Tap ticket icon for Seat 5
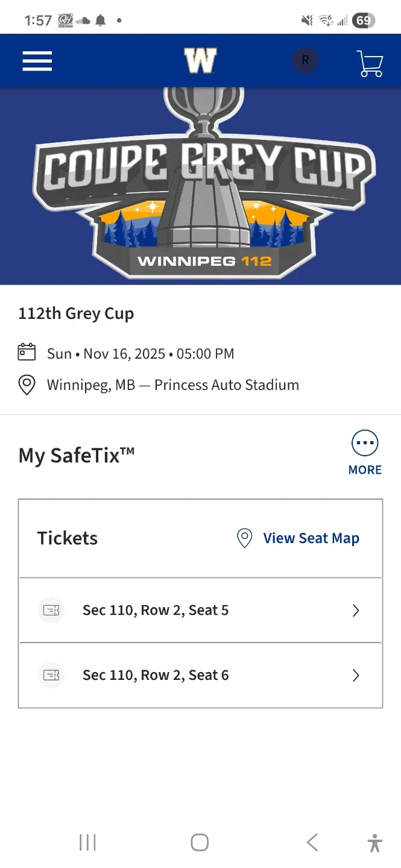Image resolution: width=401 pixels, height=868 pixels. (51, 611)
